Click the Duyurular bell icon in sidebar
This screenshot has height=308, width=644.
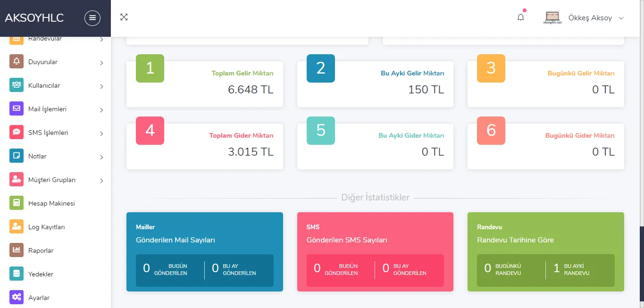pos(17,62)
